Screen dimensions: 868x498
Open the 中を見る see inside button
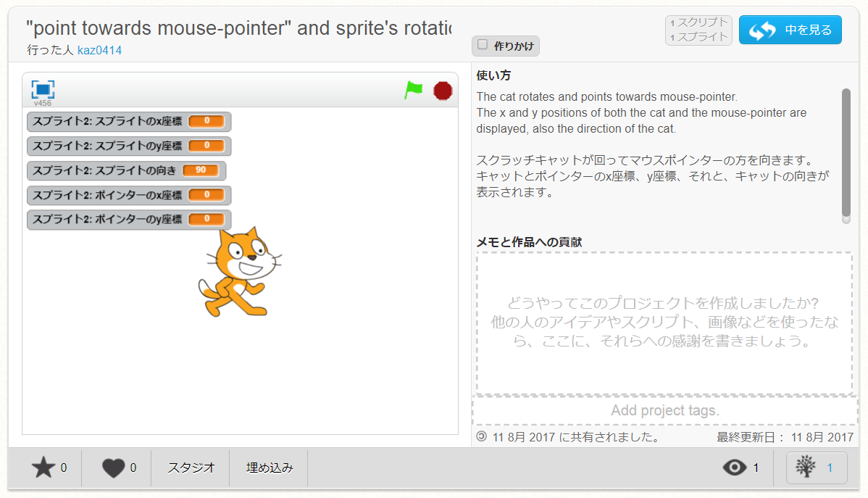click(790, 30)
